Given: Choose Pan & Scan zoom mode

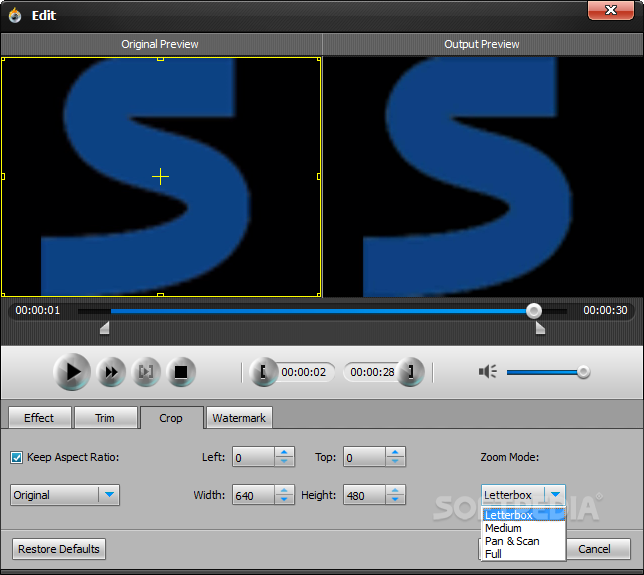Looking at the screenshot, I should pos(523,541).
